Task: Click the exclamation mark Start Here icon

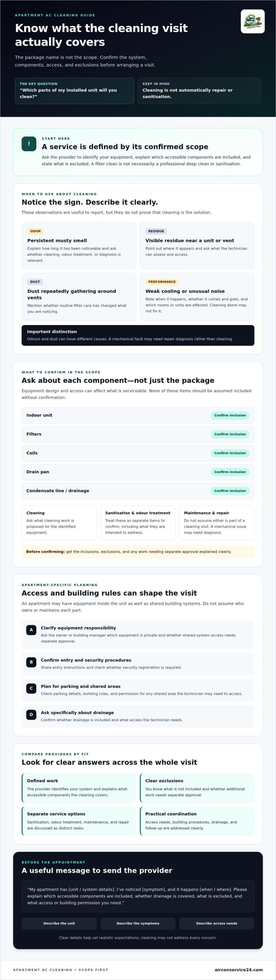Action: tap(29, 144)
